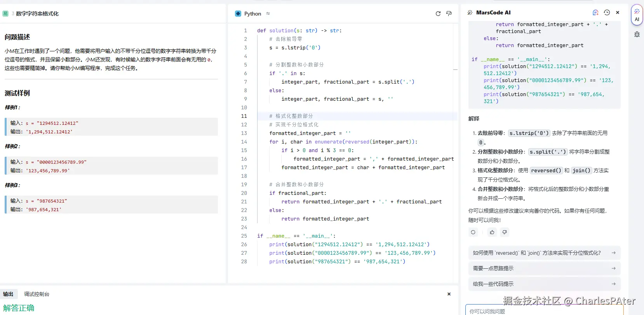Click line 11 in the code editor
Image resolution: width=644 pixels, height=315 pixels.
tap(350, 116)
